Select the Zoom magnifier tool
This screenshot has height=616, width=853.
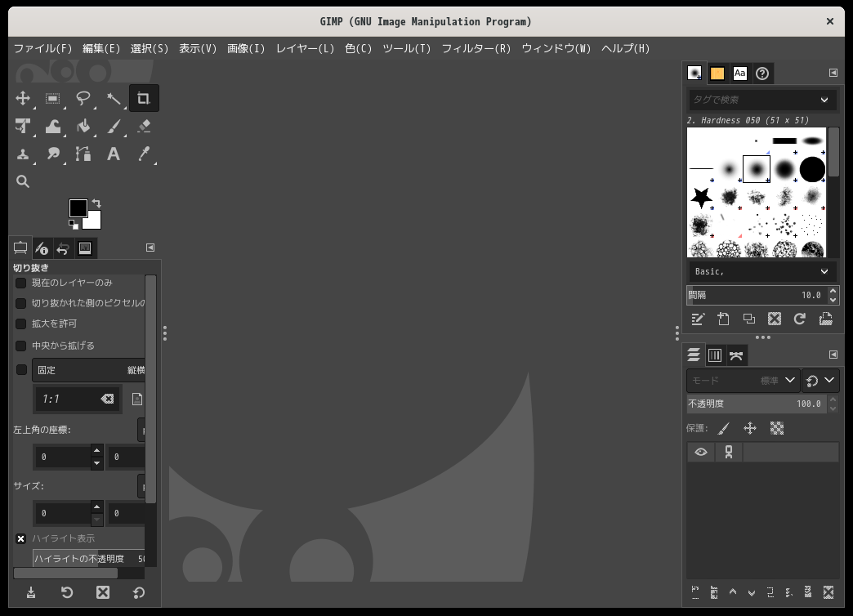(23, 181)
